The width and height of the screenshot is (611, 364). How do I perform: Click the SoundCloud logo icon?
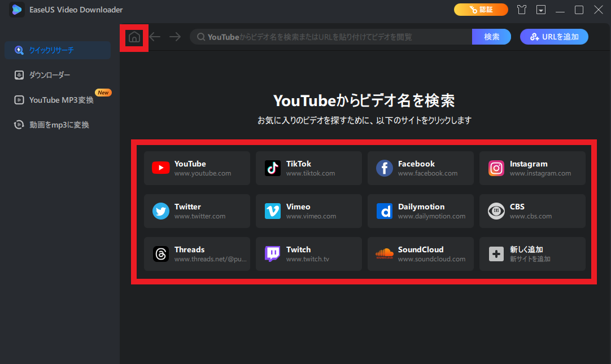(x=385, y=254)
